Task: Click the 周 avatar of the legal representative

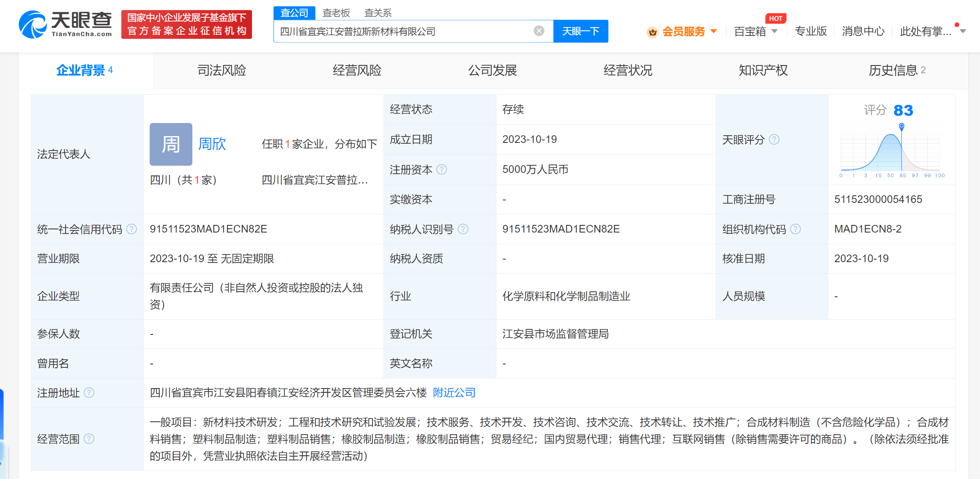Action: 171,144
